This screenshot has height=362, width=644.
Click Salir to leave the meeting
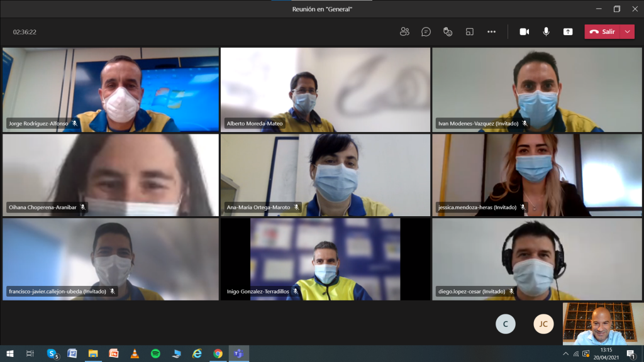602,31
